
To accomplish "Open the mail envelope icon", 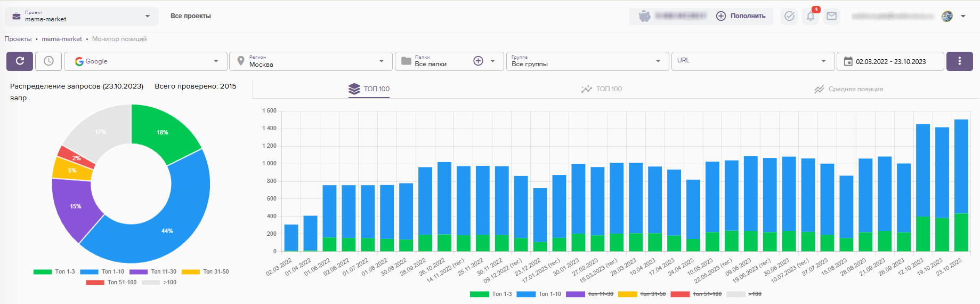I will [831, 16].
